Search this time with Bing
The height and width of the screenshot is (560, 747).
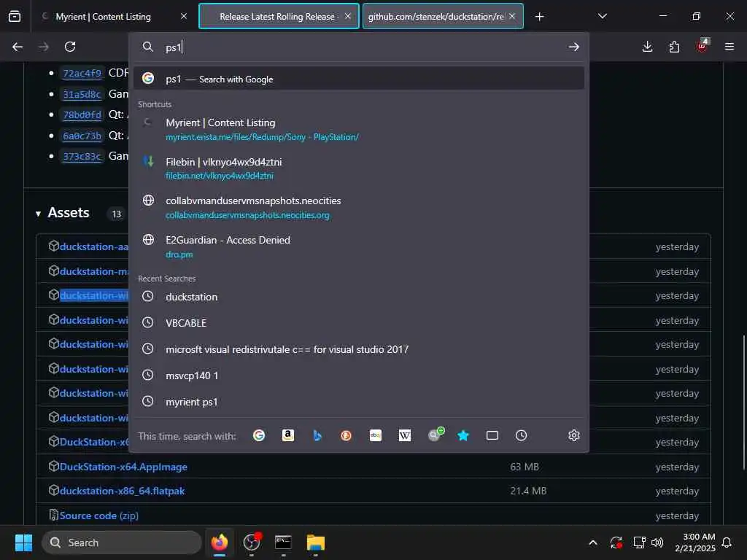[x=317, y=435]
